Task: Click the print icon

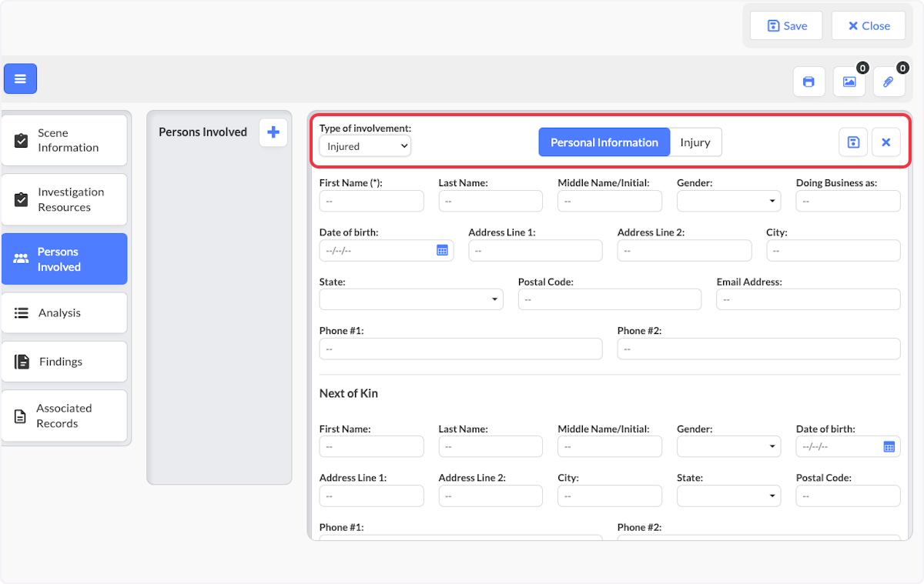Action: 808,82
